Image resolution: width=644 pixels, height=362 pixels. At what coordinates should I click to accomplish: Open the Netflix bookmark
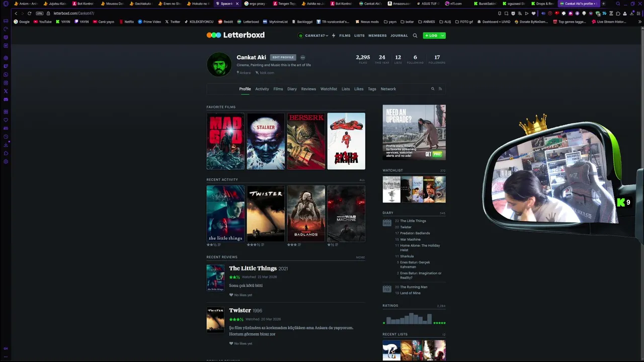point(127,22)
